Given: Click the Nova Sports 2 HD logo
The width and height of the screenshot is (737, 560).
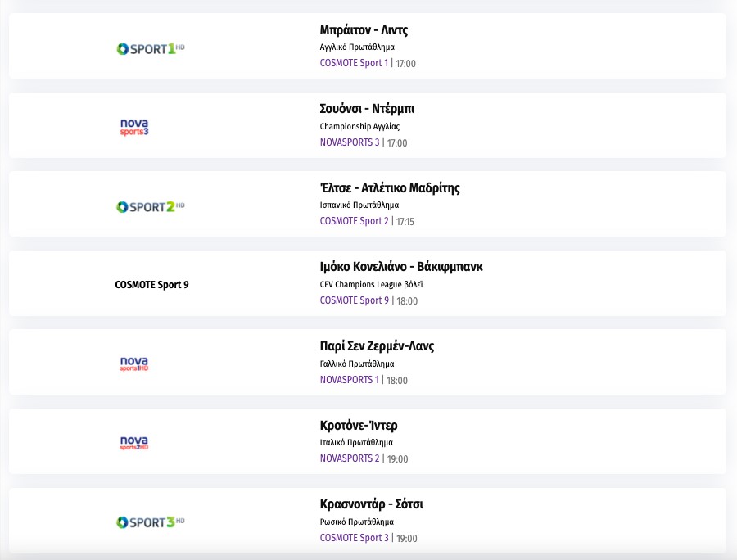Looking at the screenshot, I should tap(134, 443).
